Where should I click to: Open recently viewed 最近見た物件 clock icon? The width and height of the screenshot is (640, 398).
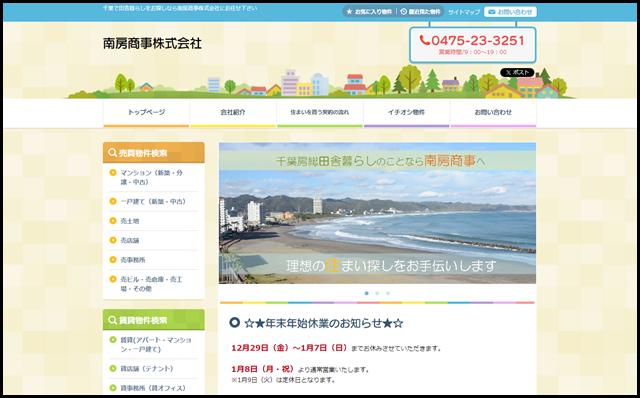point(404,12)
